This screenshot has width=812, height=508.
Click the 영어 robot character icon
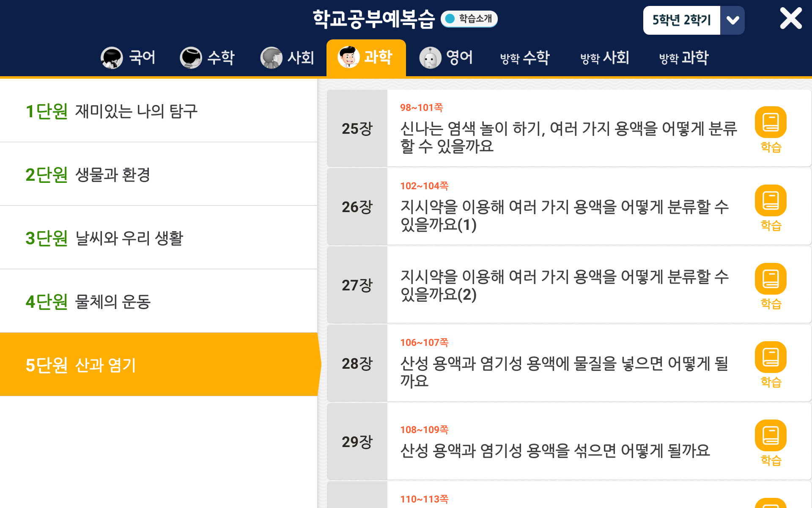click(x=430, y=58)
